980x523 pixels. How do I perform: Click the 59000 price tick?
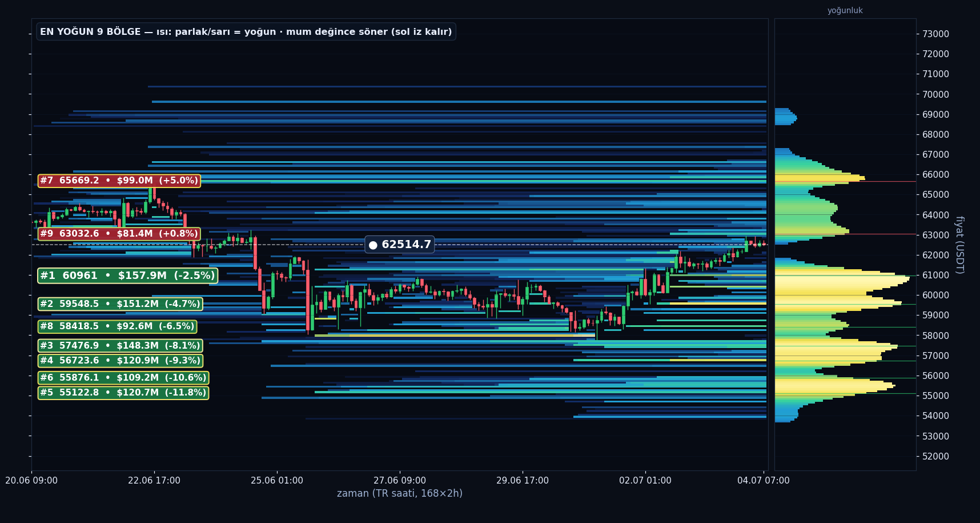(x=935, y=315)
